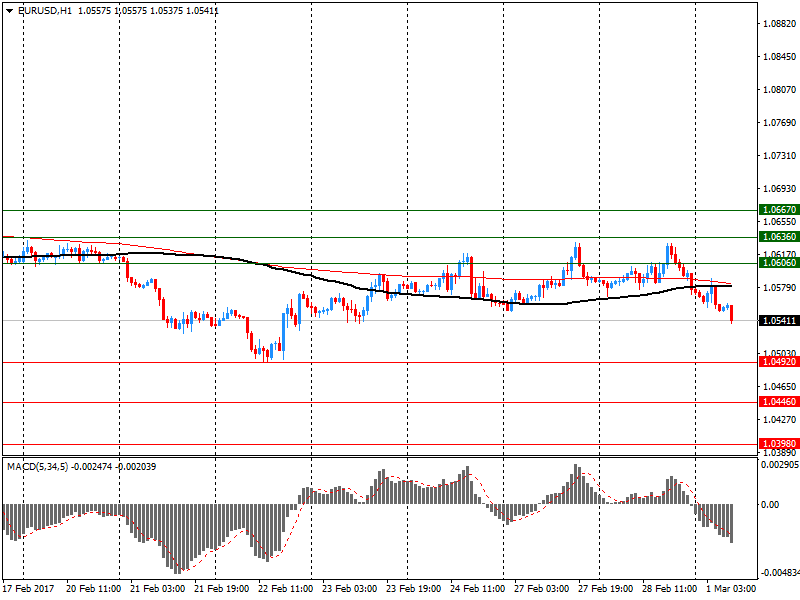Click the 1.06930 price scale label
Viewport: 800px width, 600px height.
[x=779, y=189]
